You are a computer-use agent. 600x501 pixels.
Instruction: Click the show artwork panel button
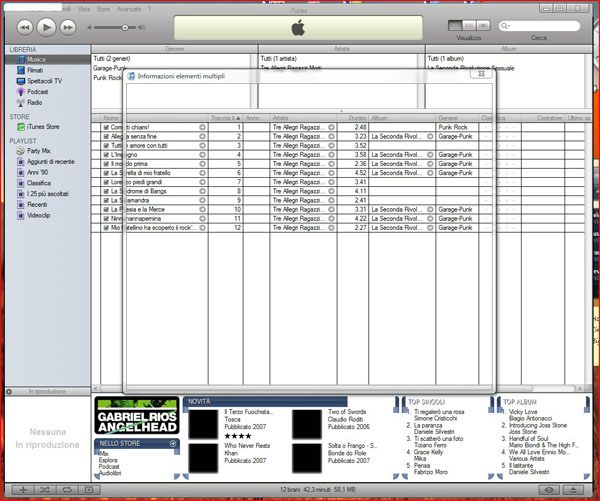coord(89,490)
